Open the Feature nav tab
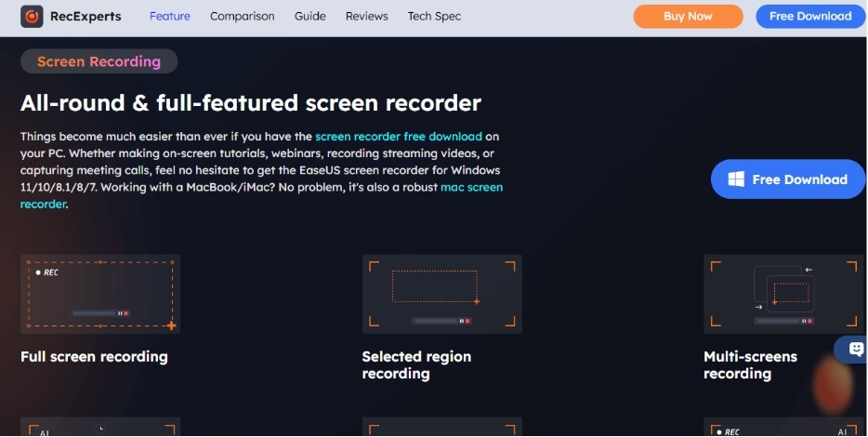868x437 pixels. pos(170,17)
